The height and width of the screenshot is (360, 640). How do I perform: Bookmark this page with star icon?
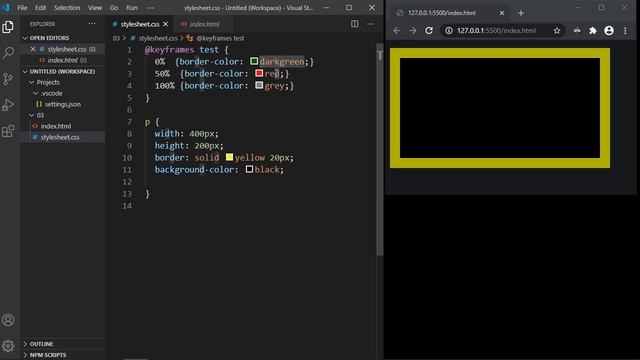click(557, 31)
